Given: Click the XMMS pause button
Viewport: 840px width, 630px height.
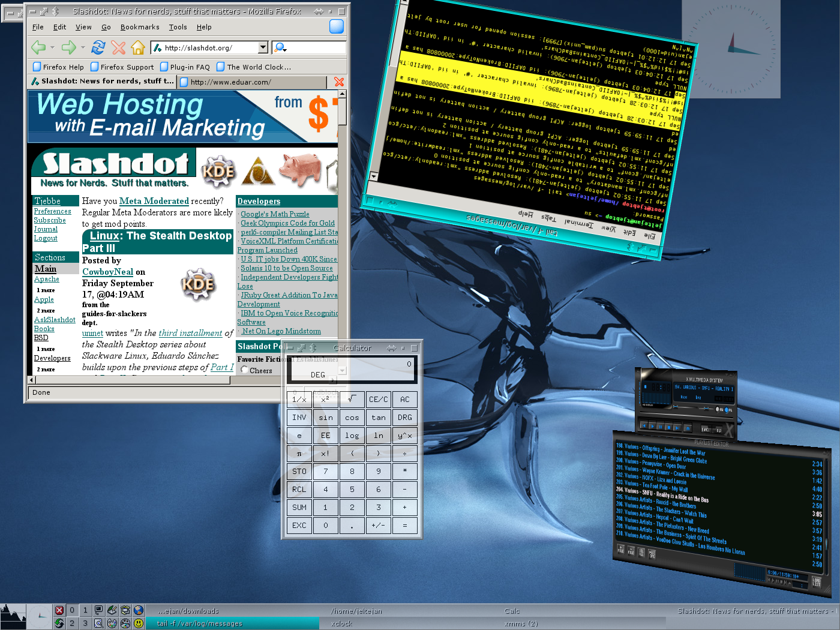Looking at the screenshot, I should click(x=661, y=427).
